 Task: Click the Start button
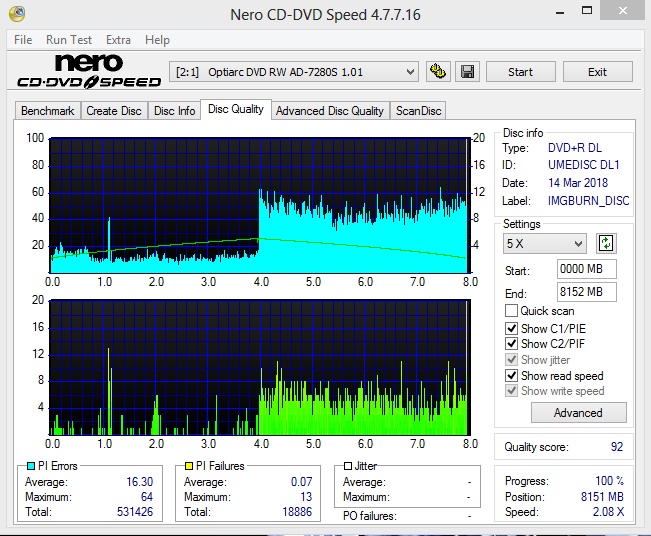pyautogui.click(x=521, y=72)
